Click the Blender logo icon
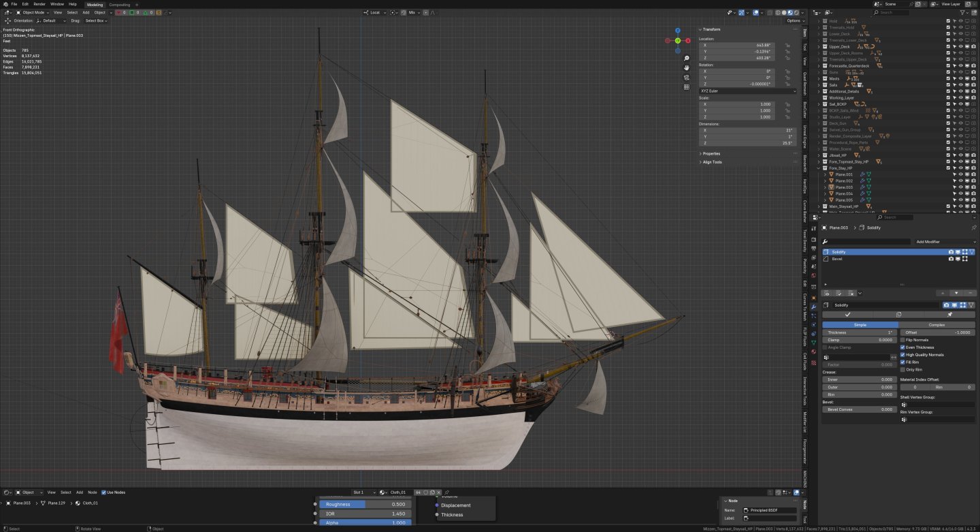Image resolution: width=980 pixels, height=532 pixels. pos(4,4)
